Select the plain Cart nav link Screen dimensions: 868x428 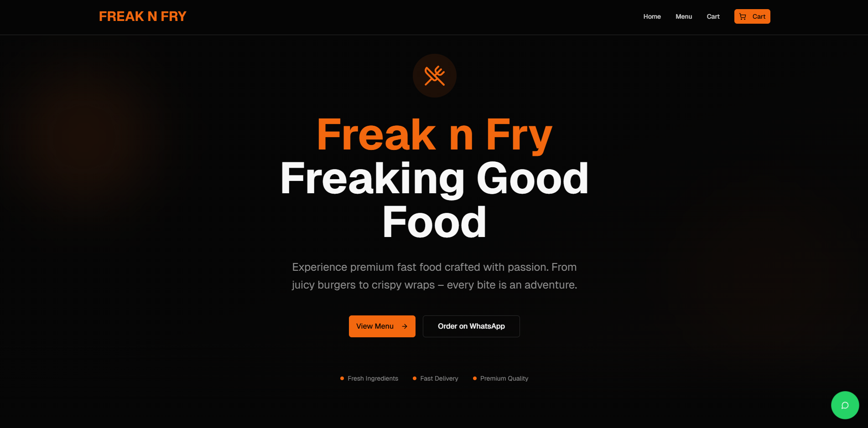713,16
